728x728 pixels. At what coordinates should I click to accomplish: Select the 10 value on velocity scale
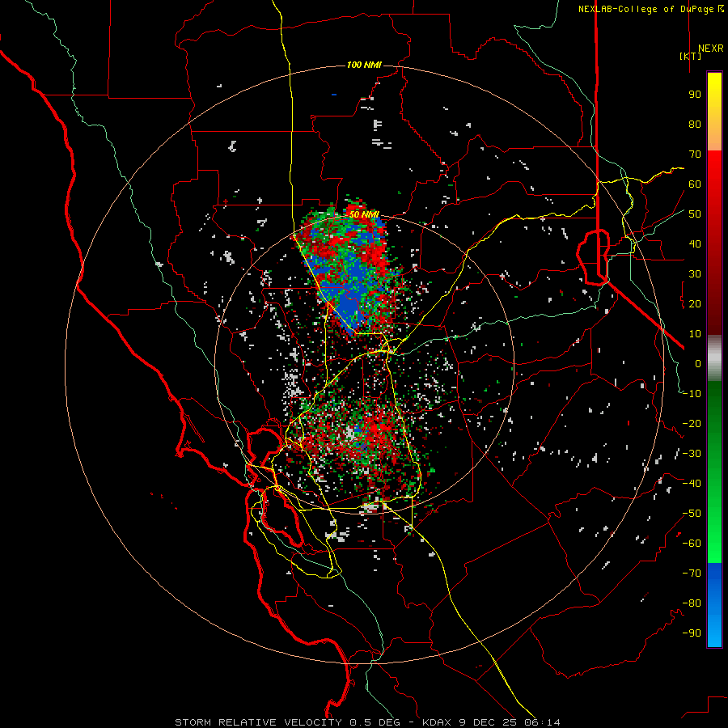(x=695, y=334)
